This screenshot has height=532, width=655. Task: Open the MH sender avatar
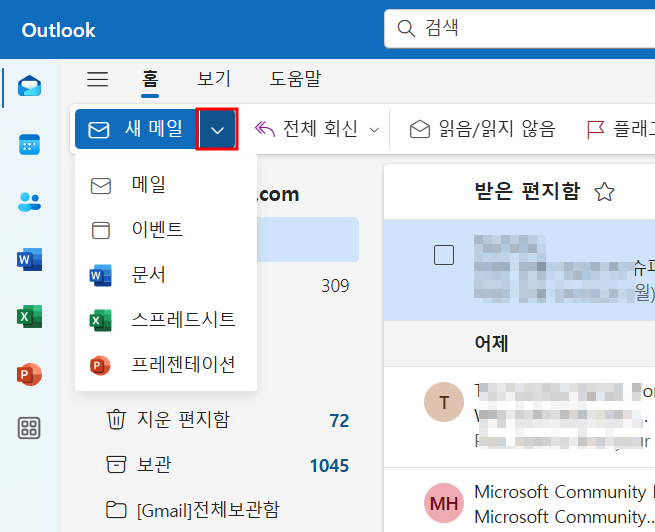point(444,503)
